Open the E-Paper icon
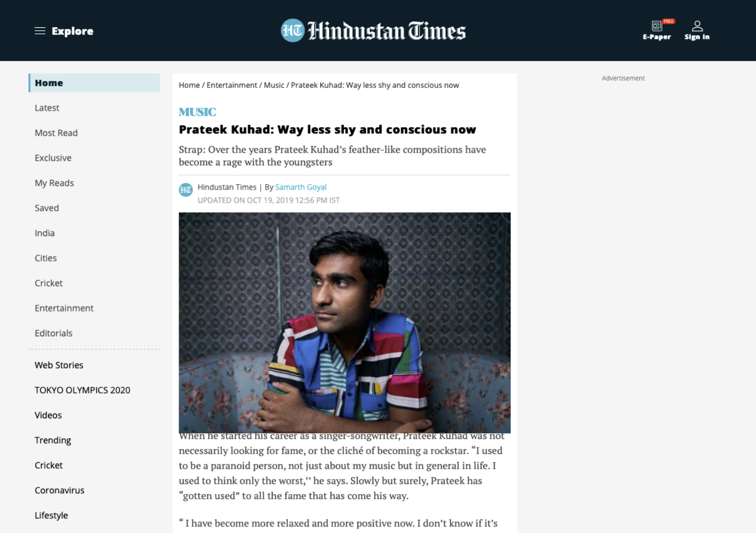 pos(657,26)
